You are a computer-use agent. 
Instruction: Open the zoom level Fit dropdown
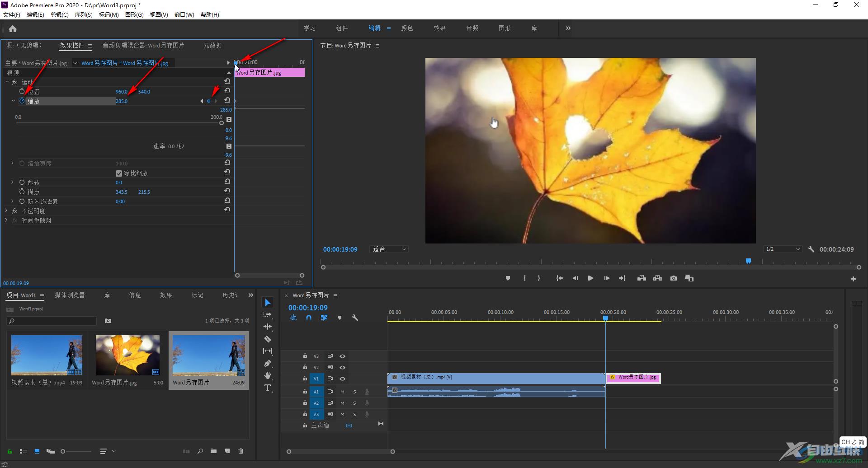(389, 249)
